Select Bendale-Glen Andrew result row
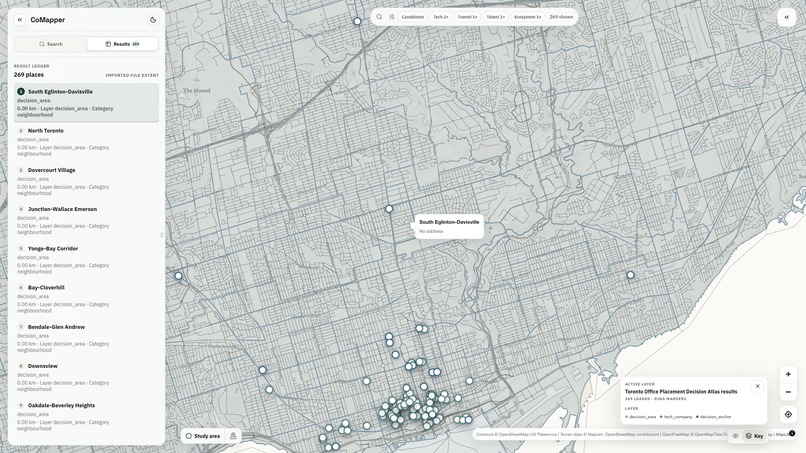The image size is (806, 453). click(x=86, y=338)
